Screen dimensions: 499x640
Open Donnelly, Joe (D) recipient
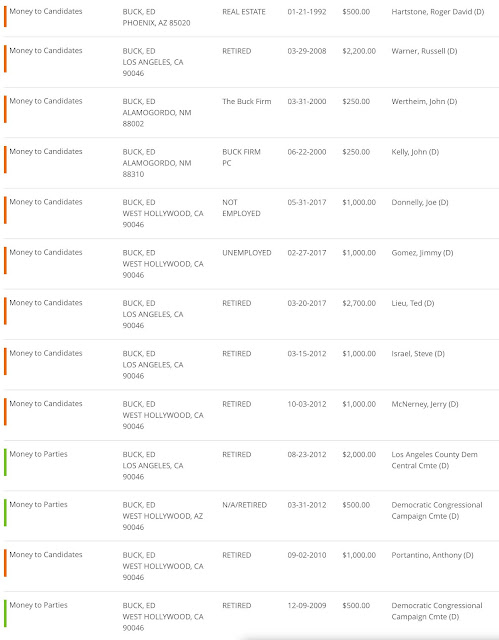coord(419,202)
